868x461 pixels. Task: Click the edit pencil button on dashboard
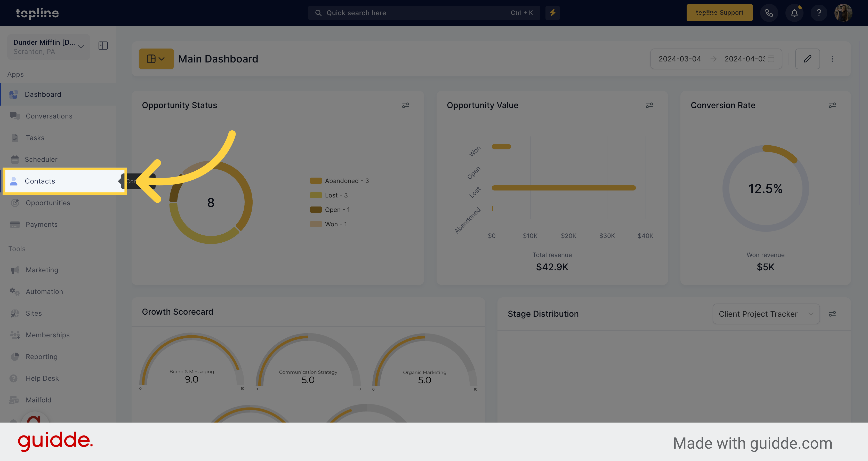808,58
